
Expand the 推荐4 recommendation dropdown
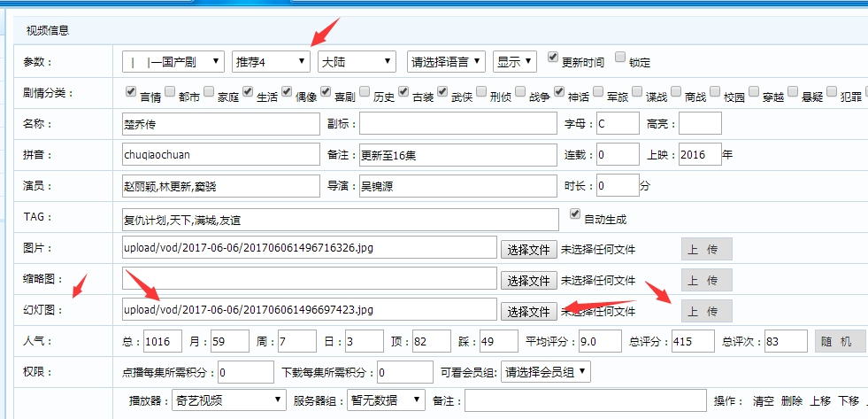pyautogui.click(x=270, y=62)
